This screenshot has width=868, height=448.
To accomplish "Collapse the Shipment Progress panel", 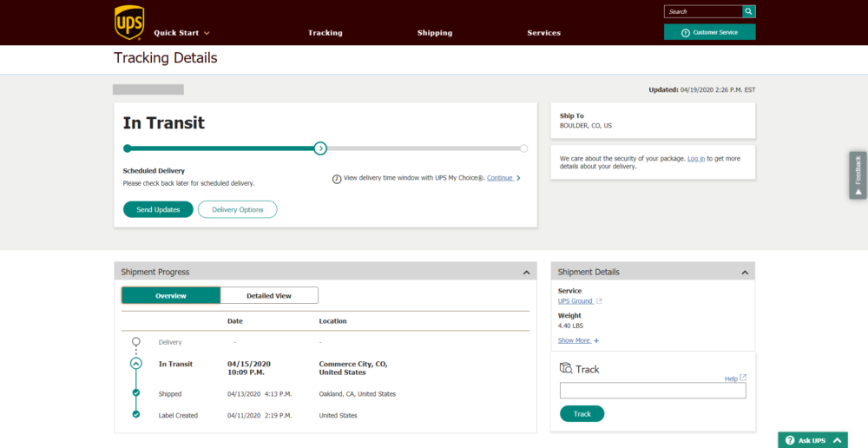I will point(526,273).
